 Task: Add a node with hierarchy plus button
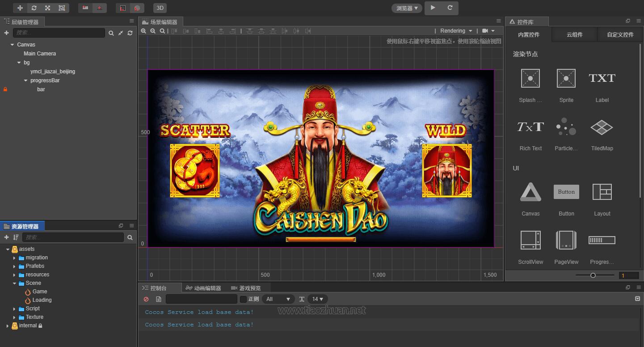coord(6,33)
